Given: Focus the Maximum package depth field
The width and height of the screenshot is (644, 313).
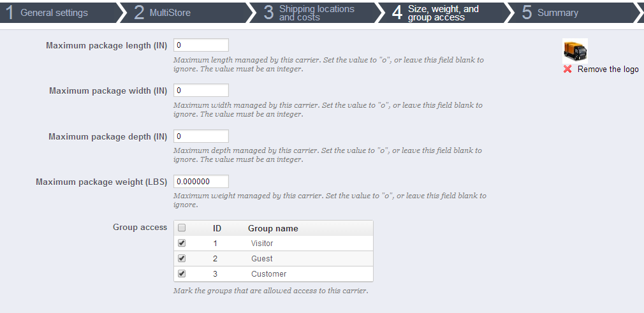Looking at the screenshot, I should click(x=201, y=136).
